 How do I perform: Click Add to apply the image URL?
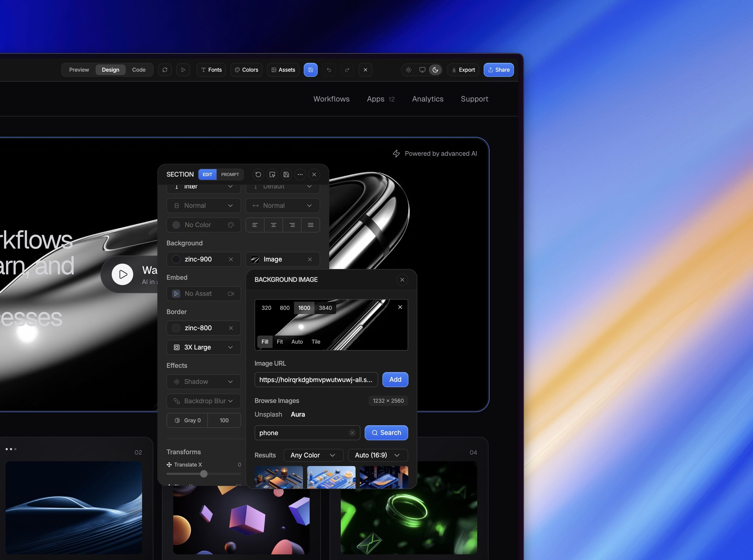click(x=395, y=379)
